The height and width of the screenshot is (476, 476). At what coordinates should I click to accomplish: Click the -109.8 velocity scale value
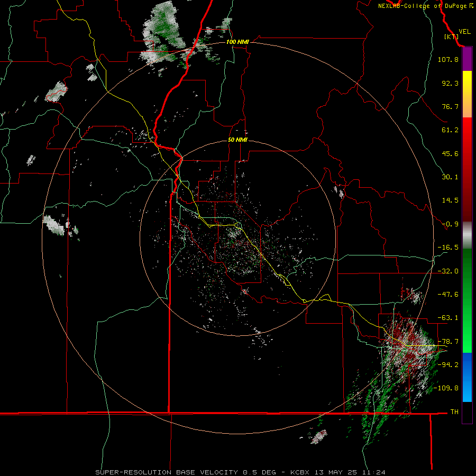tap(446, 388)
